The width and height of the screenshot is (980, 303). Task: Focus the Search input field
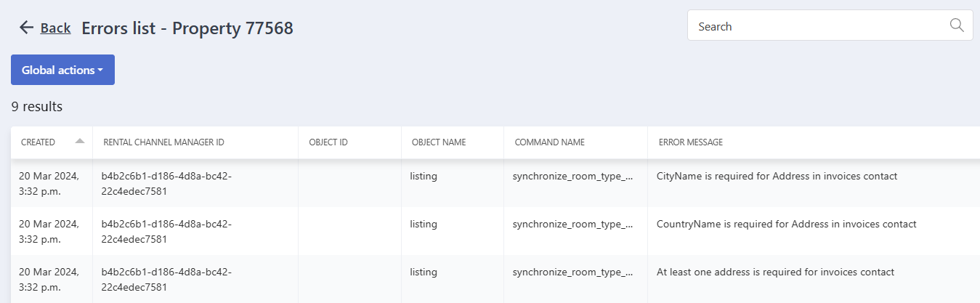[x=830, y=25]
